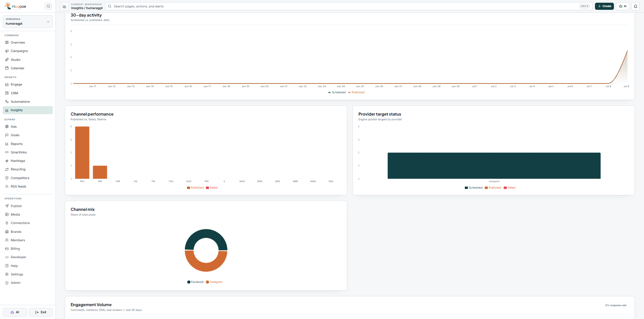Click the Insights / humaragpt breadcrumb
644x319 pixels.
coord(87,8)
